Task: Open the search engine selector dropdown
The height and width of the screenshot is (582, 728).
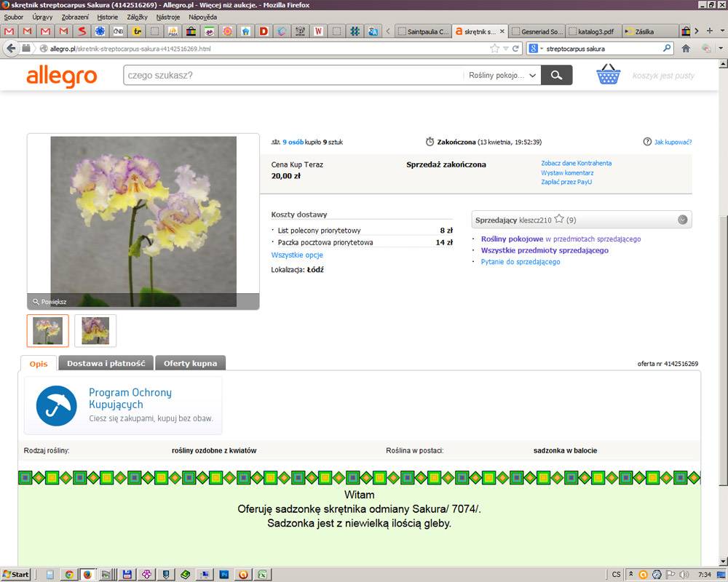Action: tap(536, 48)
